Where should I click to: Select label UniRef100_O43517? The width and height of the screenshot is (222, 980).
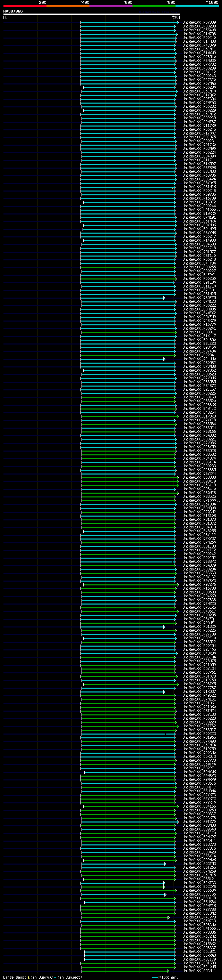[199, 612]
